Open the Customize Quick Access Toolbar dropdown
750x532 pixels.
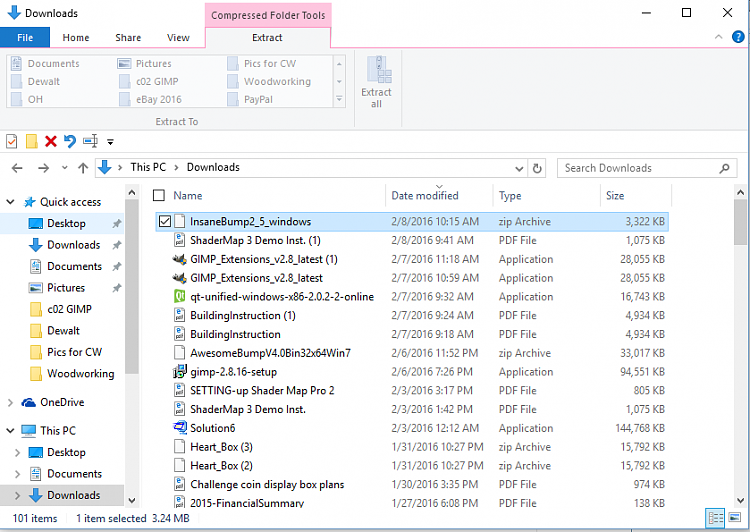(x=110, y=142)
